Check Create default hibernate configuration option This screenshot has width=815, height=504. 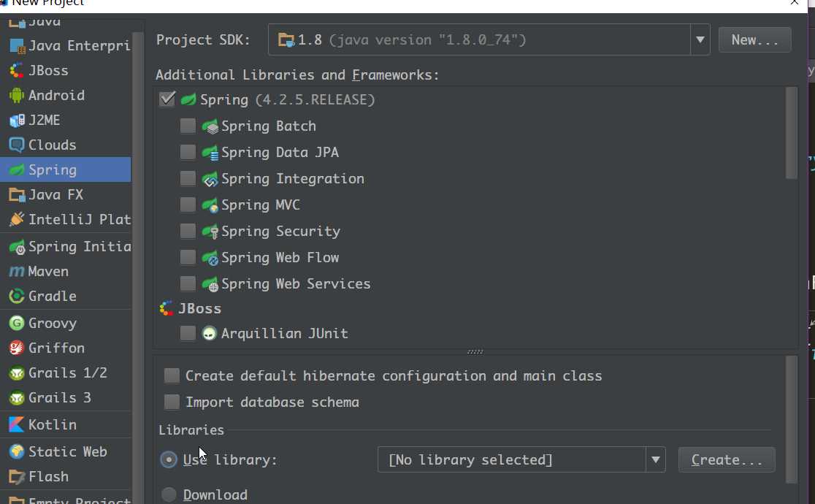pyautogui.click(x=172, y=375)
